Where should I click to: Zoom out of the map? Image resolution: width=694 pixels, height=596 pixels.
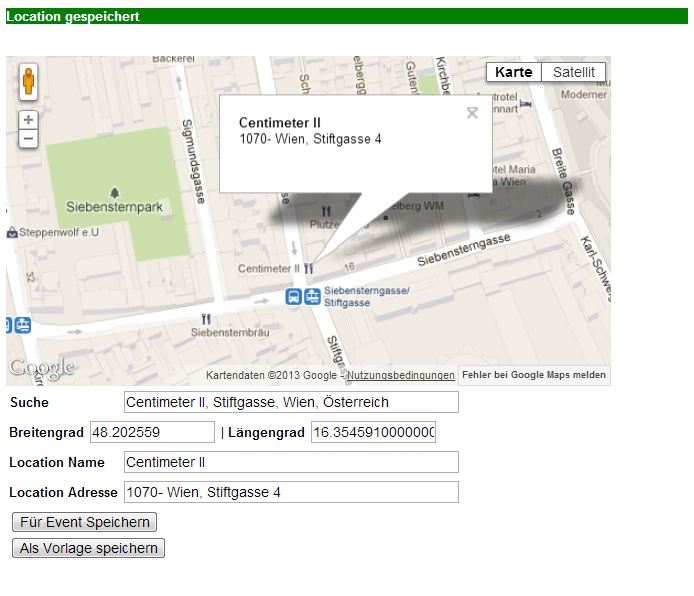28,138
